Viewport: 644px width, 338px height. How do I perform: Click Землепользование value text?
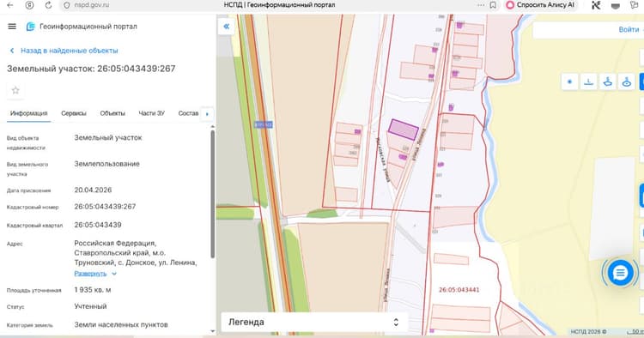pyautogui.click(x=106, y=164)
